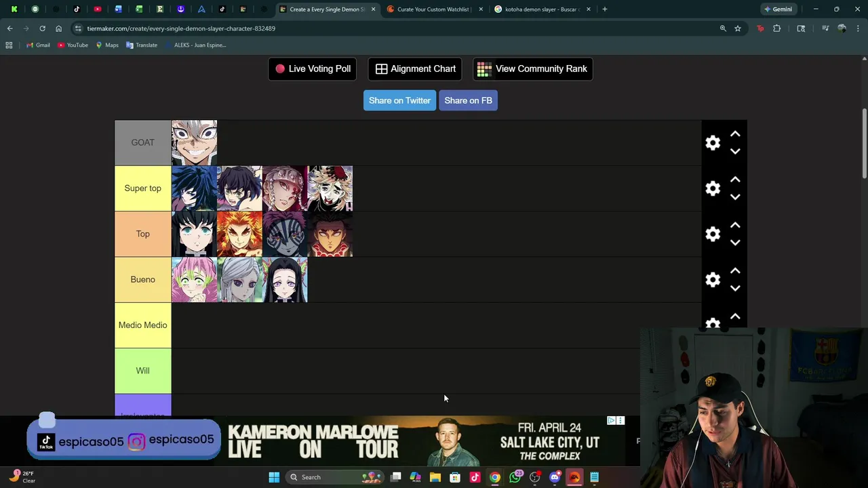Close the Curate Your Custom Watchlist tab
Viewport: 868px width, 488px height.
[481, 9]
